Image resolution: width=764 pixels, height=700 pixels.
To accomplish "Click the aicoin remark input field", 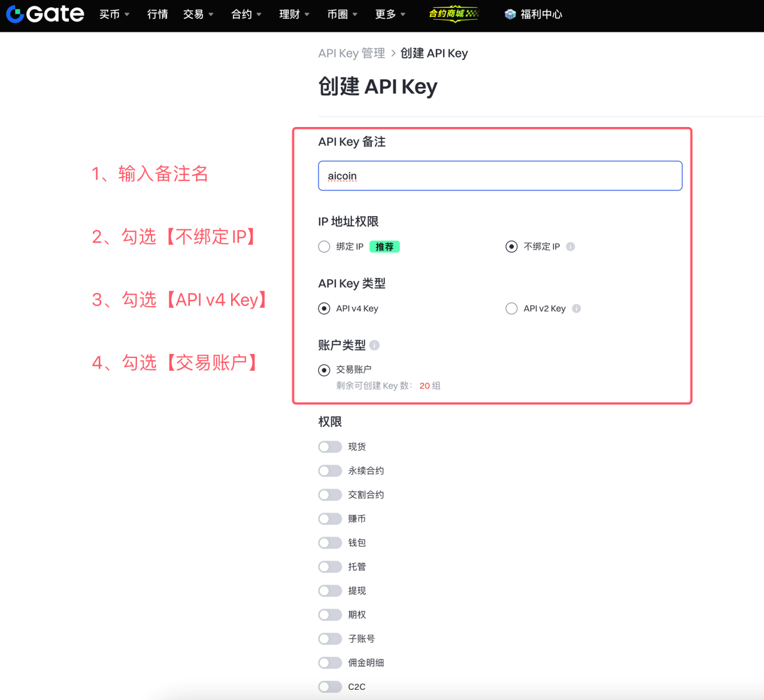I will point(500,175).
